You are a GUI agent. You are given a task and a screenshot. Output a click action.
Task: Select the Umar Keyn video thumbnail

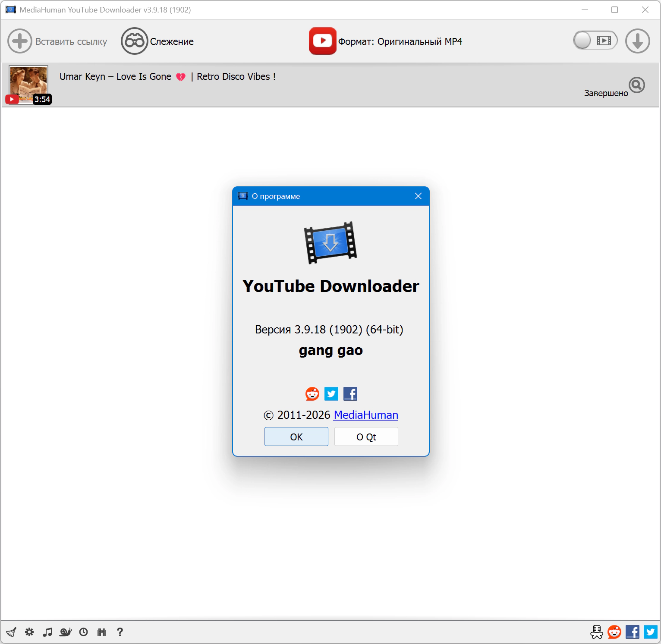pyautogui.click(x=28, y=85)
